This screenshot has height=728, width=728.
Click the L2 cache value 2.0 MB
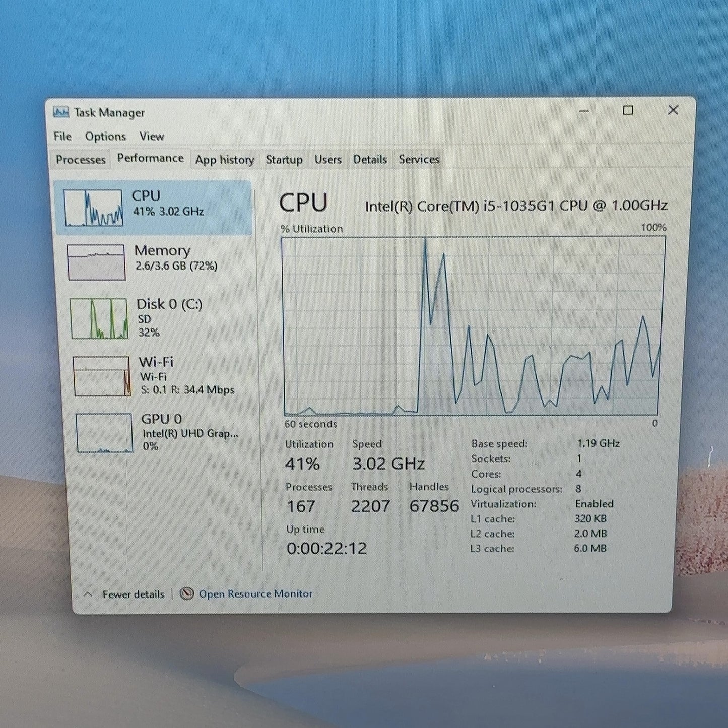(x=590, y=533)
